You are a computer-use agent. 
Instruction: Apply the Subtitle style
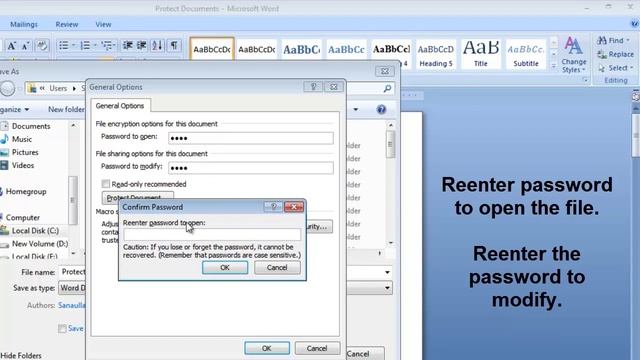pos(526,54)
